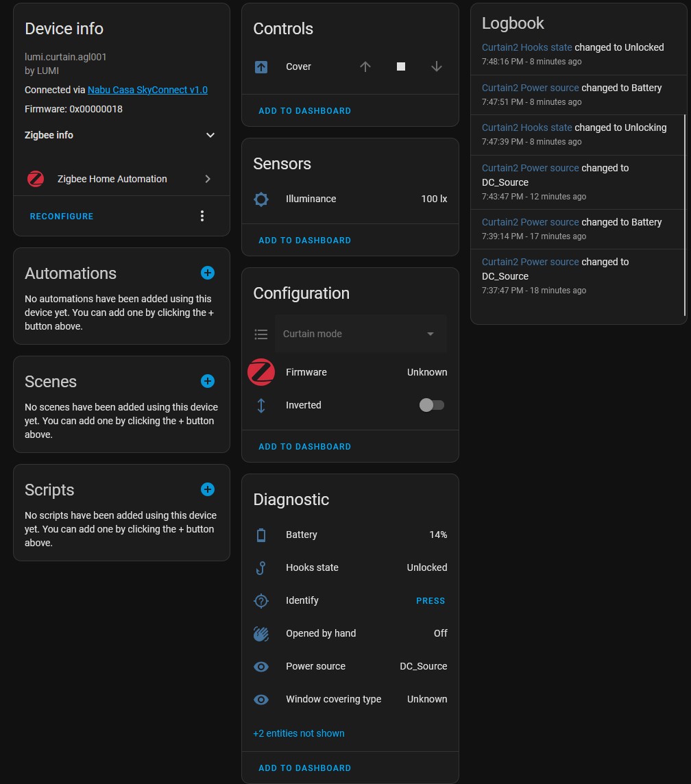Open the device three-dot overflow menu
Viewport: 691px width, 784px height.
click(202, 216)
